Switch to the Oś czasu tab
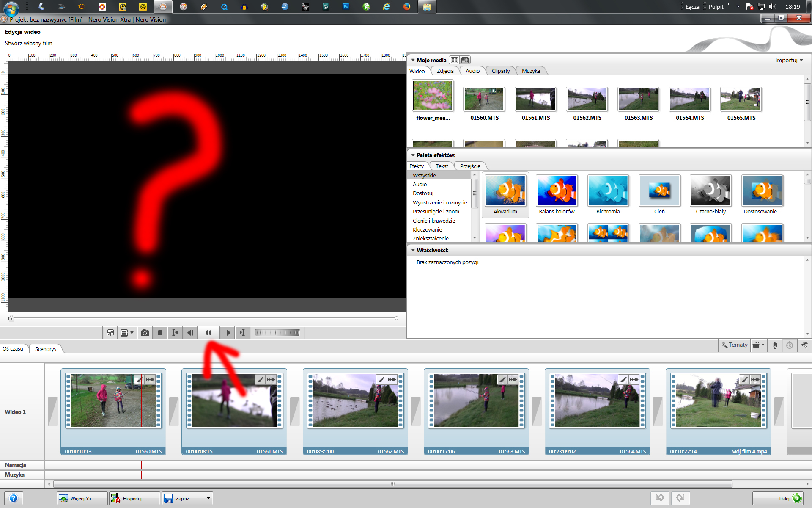The width and height of the screenshot is (812, 508). pos(13,349)
